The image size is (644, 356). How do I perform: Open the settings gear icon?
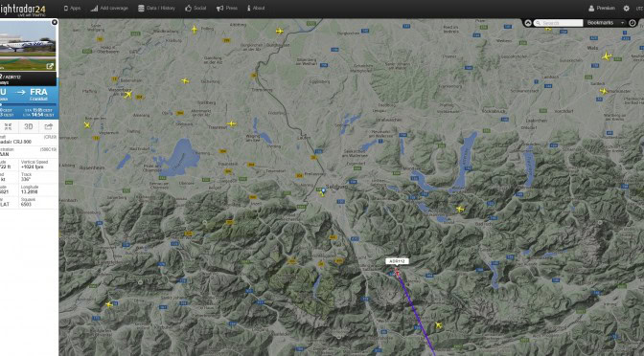click(x=627, y=9)
